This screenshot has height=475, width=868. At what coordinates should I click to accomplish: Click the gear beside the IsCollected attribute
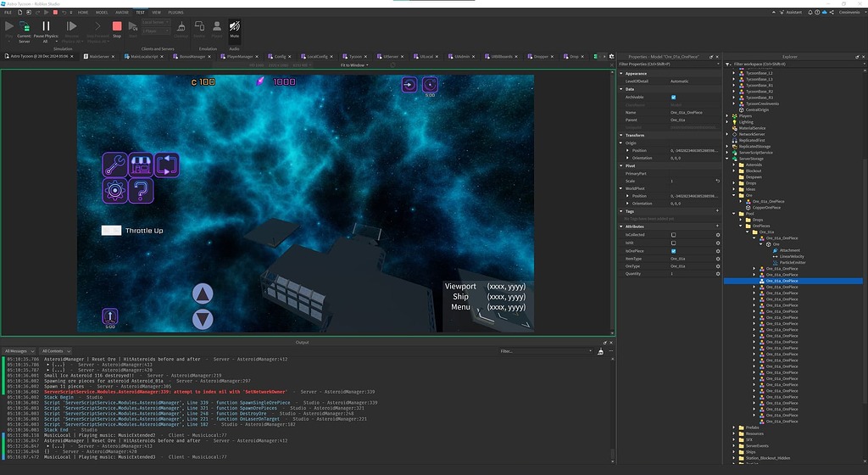tap(717, 235)
